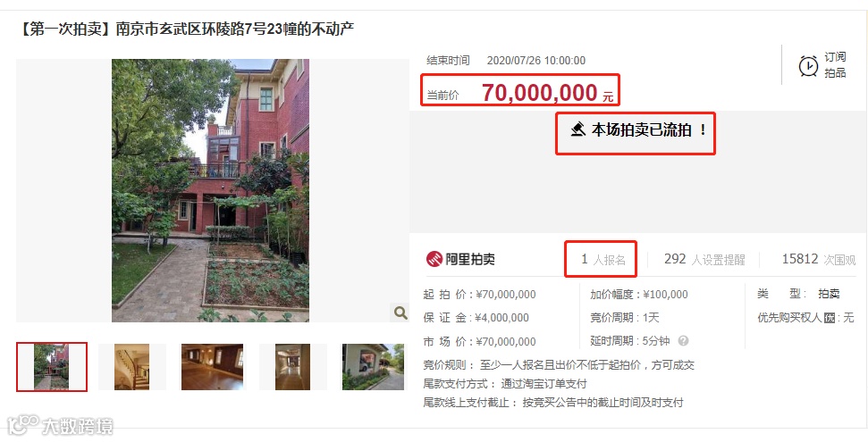Viewport: 868px width, 442px height.
Task: Click the 优 badge next to 优先购买权人
Action: (x=830, y=318)
